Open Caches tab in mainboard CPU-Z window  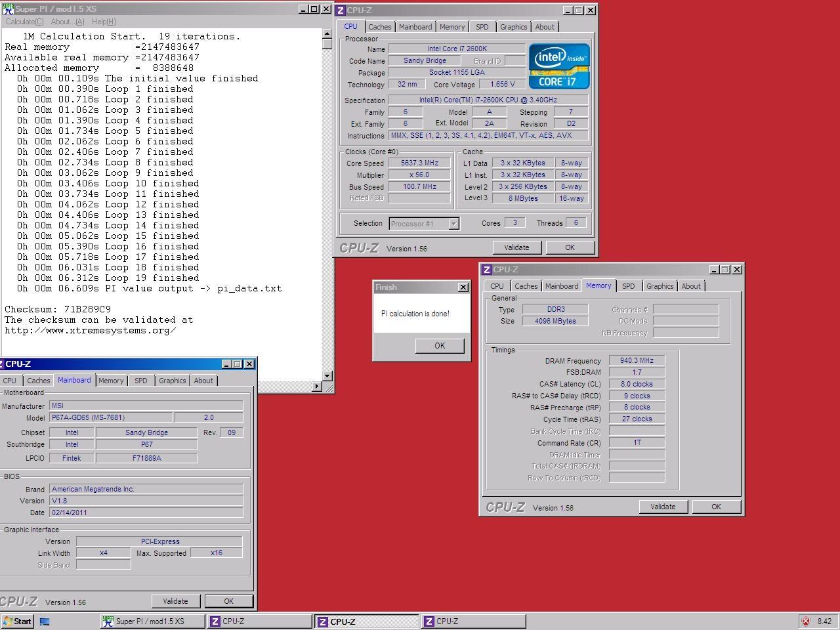38,381
